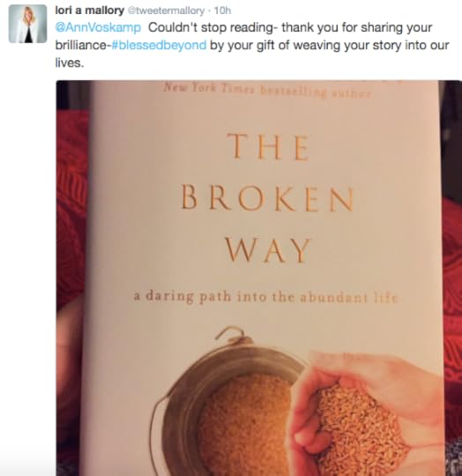Click the word 'BROKEN' on book cover
Viewport: 462px width, 476px height.
pyautogui.click(x=268, y=198)
